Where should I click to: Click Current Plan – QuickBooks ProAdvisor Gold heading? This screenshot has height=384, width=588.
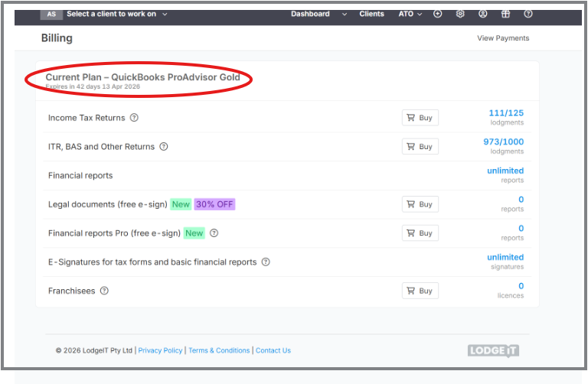[x=142, y=77]
